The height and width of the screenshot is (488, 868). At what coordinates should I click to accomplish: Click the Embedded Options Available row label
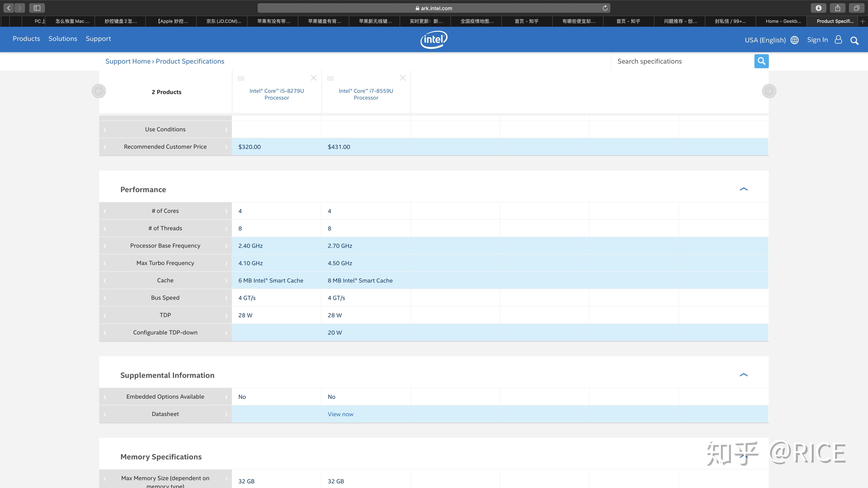click(165, 397)
